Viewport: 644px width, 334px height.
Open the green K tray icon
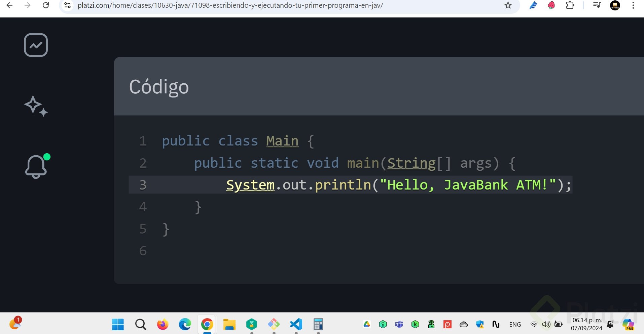coord(415,324)
